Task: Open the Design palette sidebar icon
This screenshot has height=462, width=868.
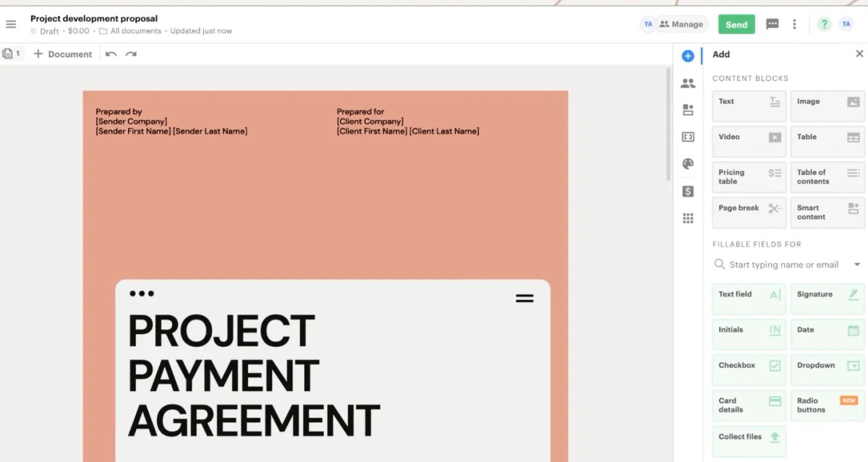Action: 688,163
